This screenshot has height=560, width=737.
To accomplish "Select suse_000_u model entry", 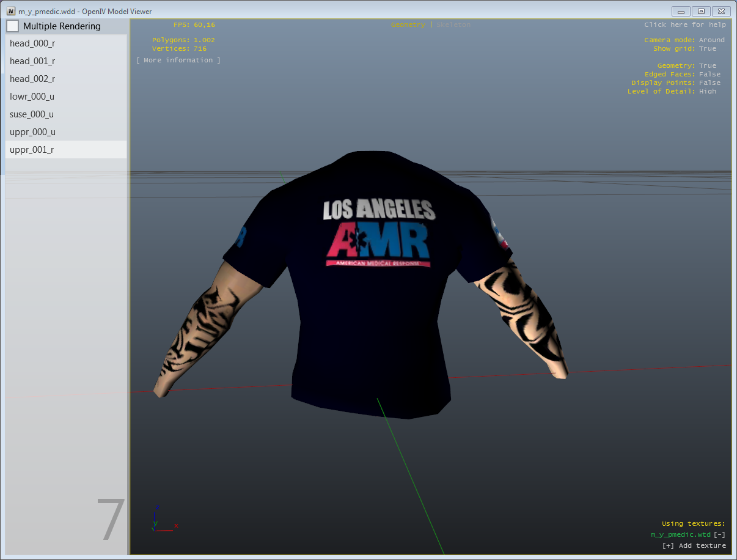I will tap(32, 114).
